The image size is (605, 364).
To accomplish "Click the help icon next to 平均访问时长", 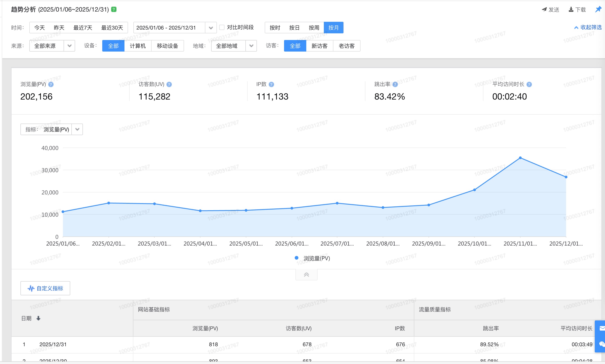I will click(529, 84).
